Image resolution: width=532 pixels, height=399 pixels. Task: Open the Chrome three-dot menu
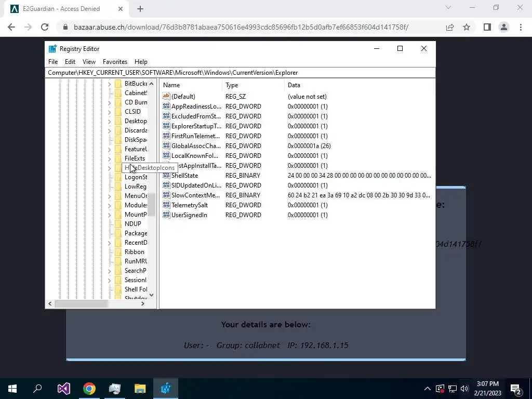click(x=521, y=27)
